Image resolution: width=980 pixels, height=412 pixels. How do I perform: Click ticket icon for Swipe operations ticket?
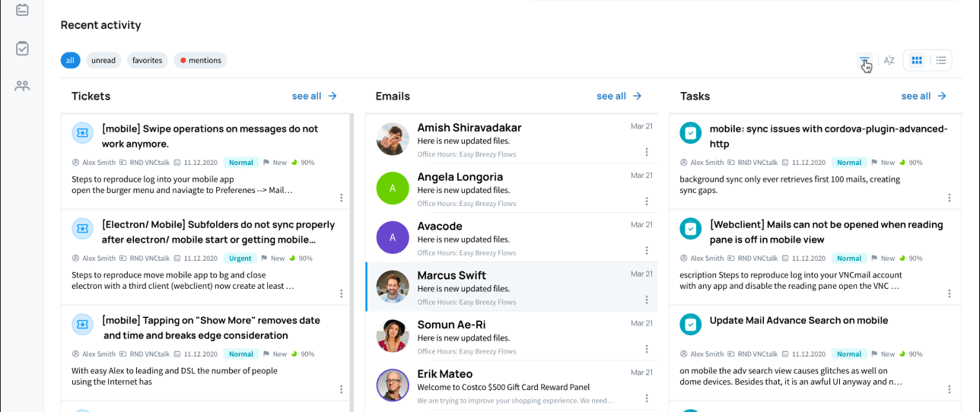coord(82,133)
